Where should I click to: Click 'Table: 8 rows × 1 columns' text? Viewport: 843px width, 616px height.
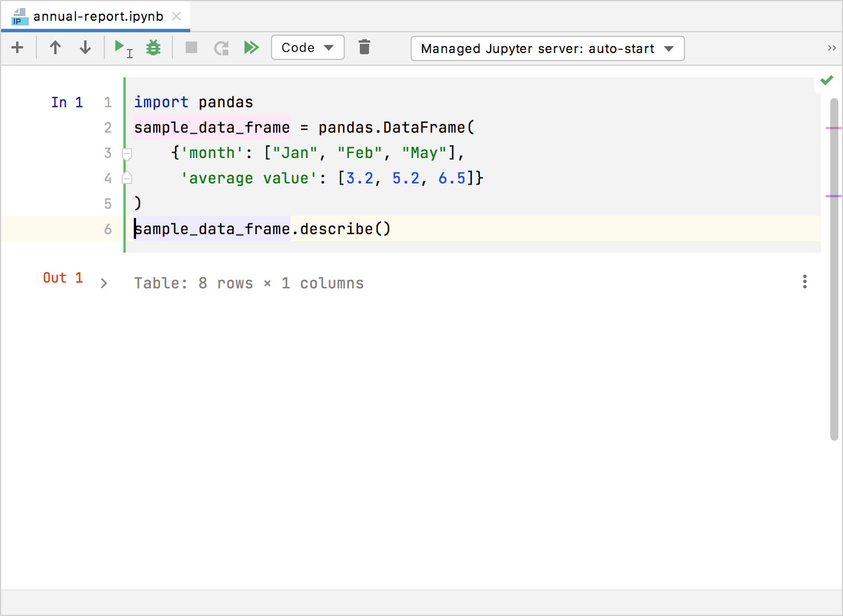[249, 283]
